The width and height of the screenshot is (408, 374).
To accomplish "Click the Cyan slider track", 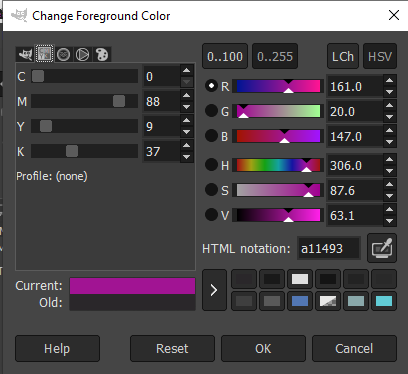I will (x=85, y=76).
